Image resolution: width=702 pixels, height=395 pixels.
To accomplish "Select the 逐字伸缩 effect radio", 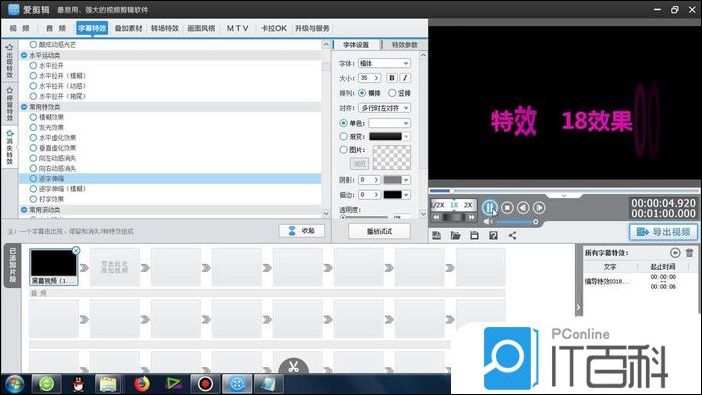I will [x=33, y=179].
